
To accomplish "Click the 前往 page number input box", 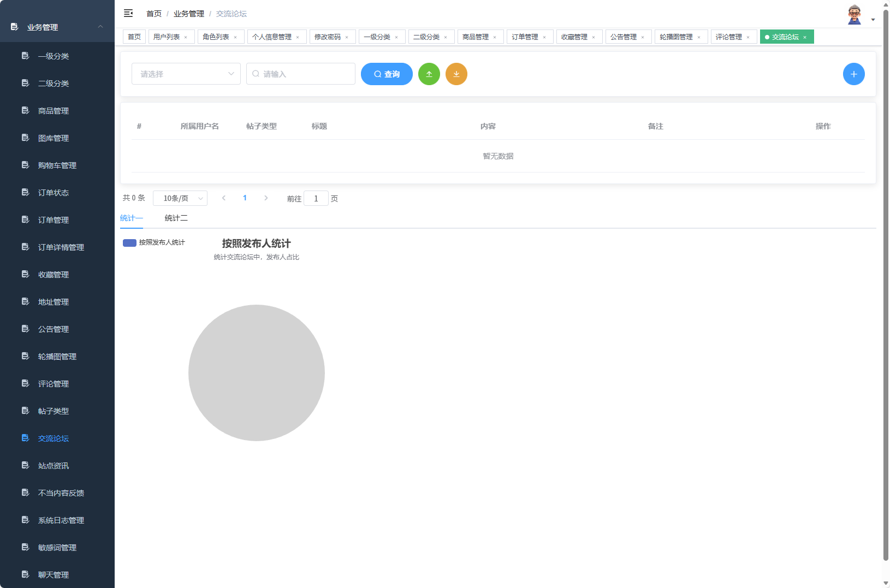I will click(x=316, y=198).
